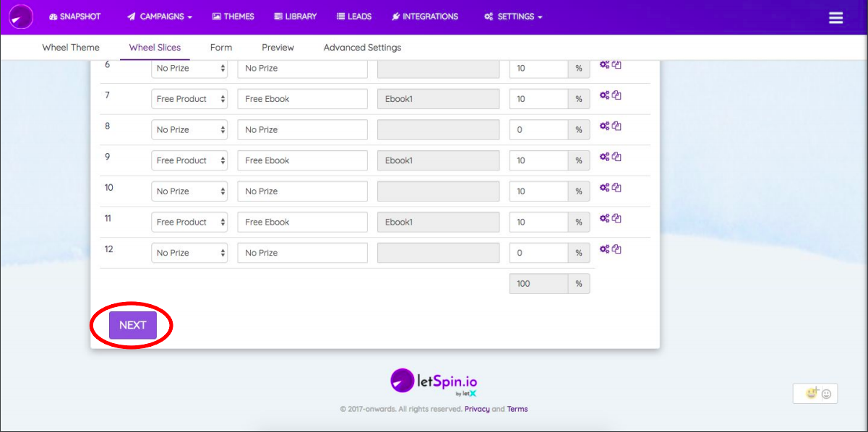Screen dimensions: 868x432
Task: Edit slice 12 percentage field
Action: point(538,253)
